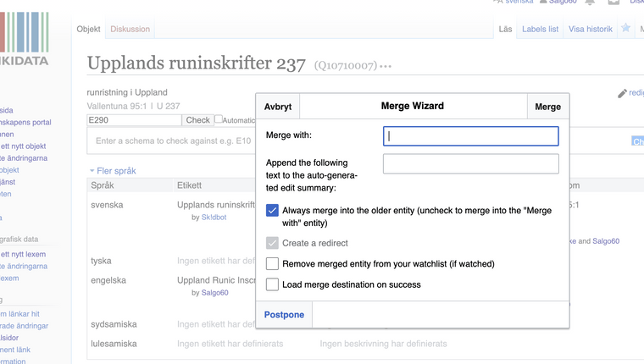Enable Remove merged entity from your watchlist

[x=272, y=264]
